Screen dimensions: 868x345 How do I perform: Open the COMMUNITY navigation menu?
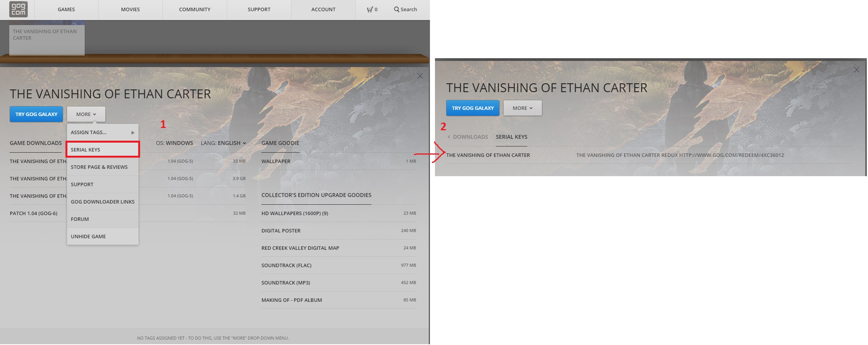[195, 9]
